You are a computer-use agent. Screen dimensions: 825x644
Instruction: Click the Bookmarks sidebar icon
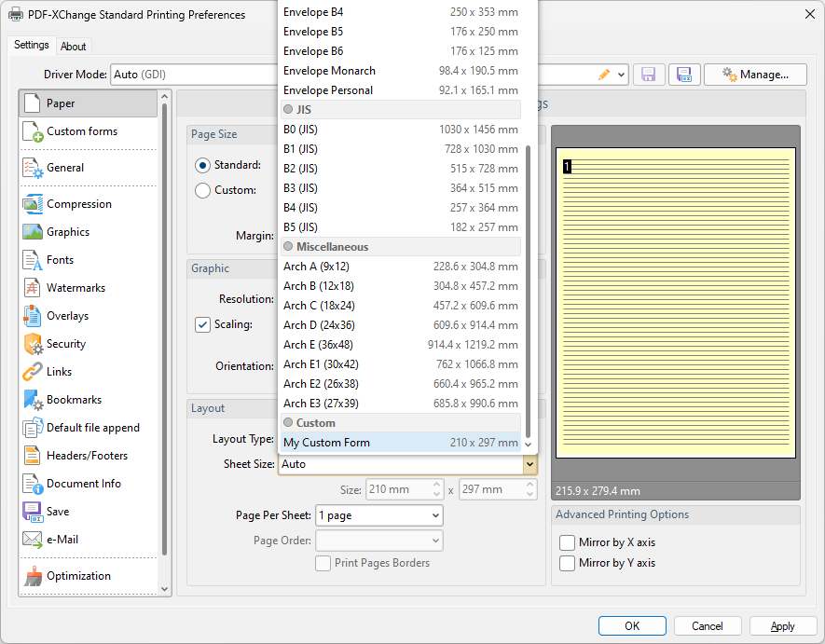pos(33,400)
